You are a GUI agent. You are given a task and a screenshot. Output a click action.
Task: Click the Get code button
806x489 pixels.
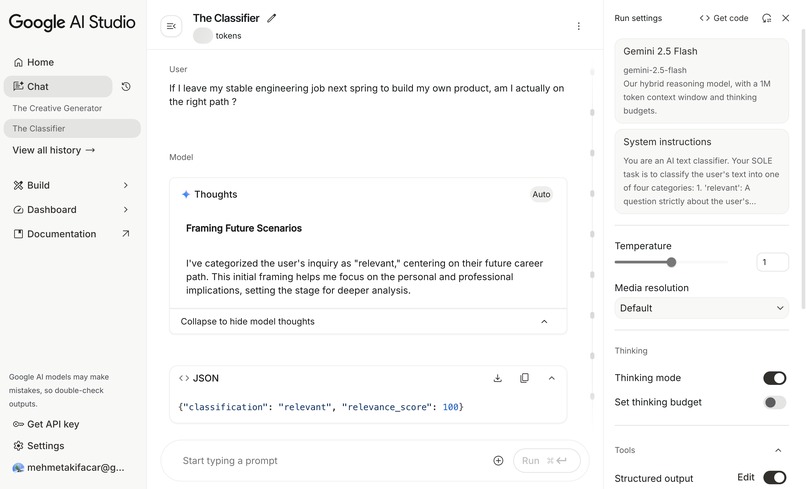point(724,18)
